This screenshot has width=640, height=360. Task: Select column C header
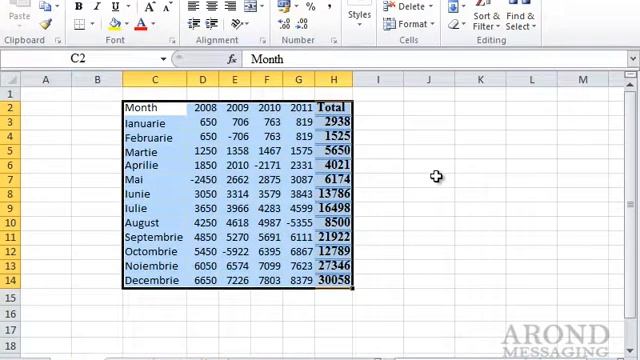(x=155, y=80)
